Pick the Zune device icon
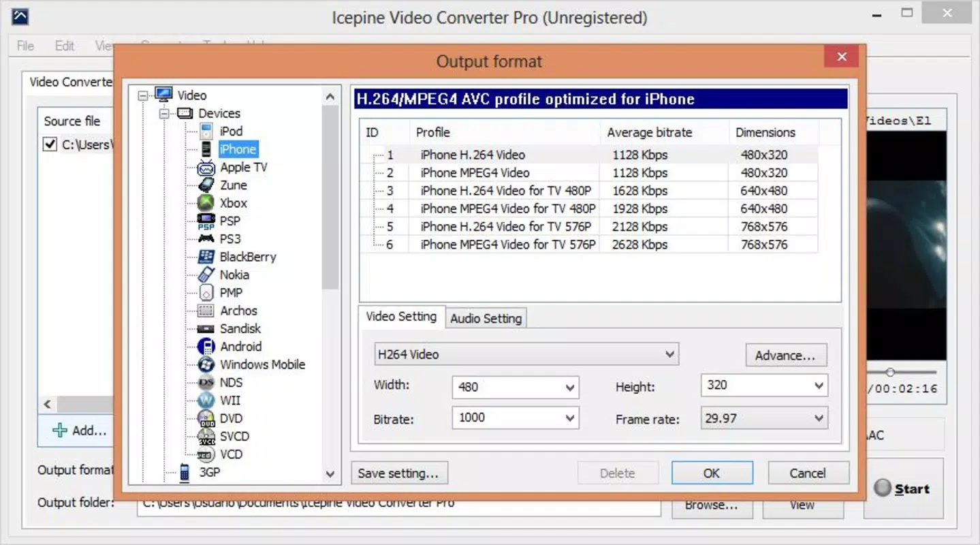 click(x=206, y=185)
